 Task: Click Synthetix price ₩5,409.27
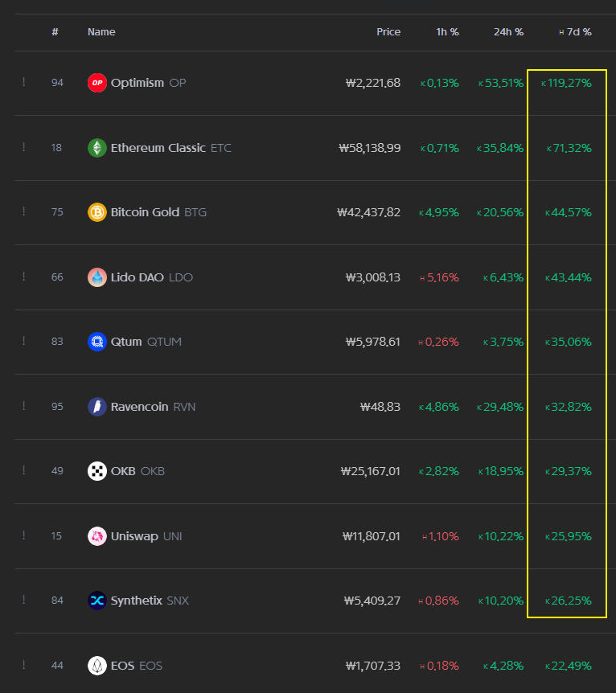372,601
